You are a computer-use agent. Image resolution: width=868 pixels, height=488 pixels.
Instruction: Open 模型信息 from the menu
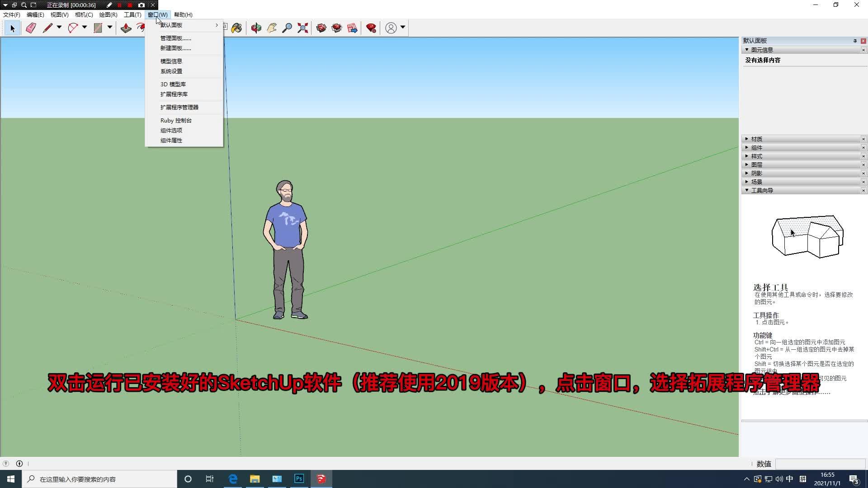pos(184,61)
